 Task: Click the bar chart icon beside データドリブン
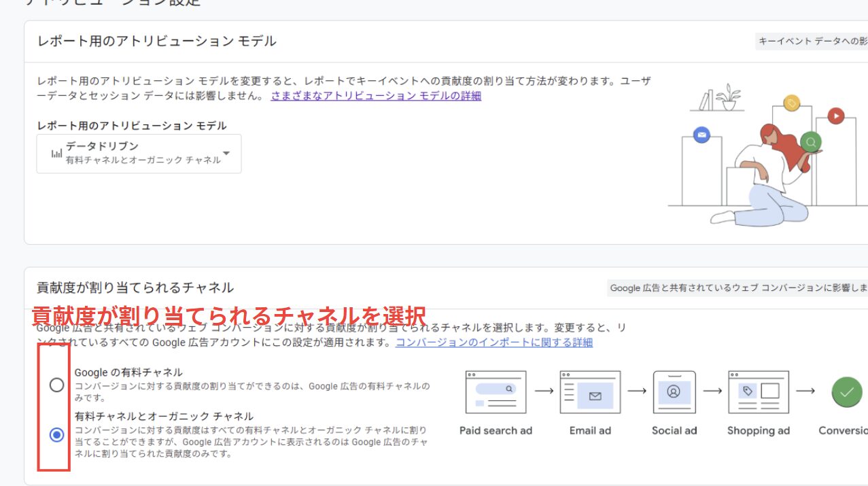[x=56, y=154]
